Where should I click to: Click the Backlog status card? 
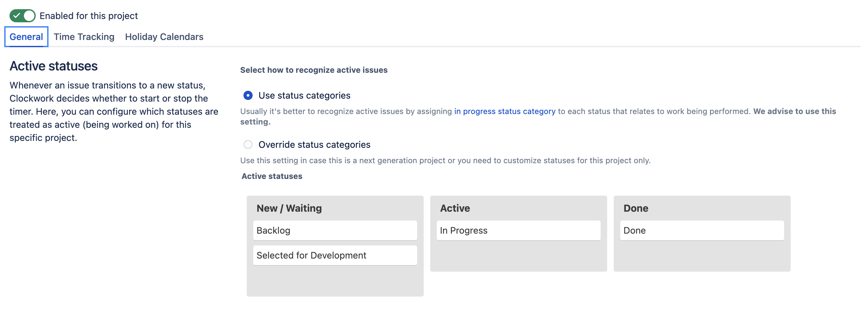[335, 230]
